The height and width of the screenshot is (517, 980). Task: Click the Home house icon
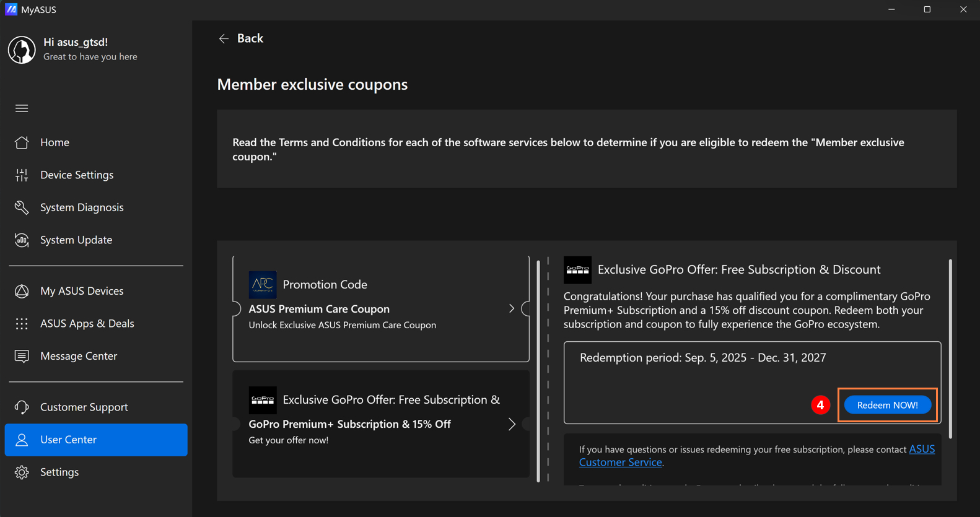click(22, 142)
